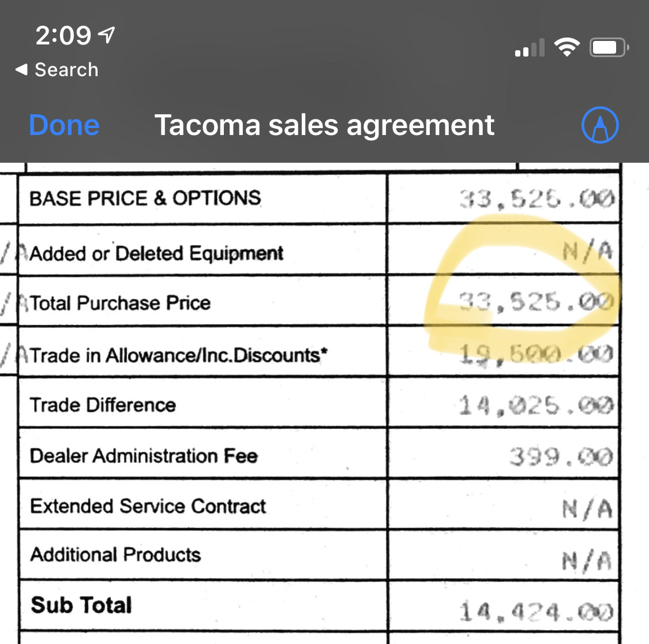Tap the 2:09 clock in status bar
649x644 pixels.
(63, 35)
